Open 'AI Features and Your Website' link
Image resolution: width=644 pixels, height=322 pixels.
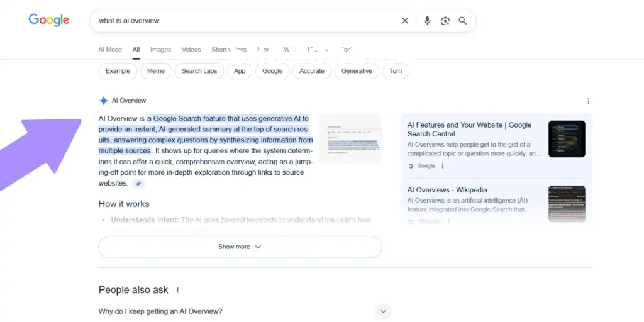pos(469,130)
